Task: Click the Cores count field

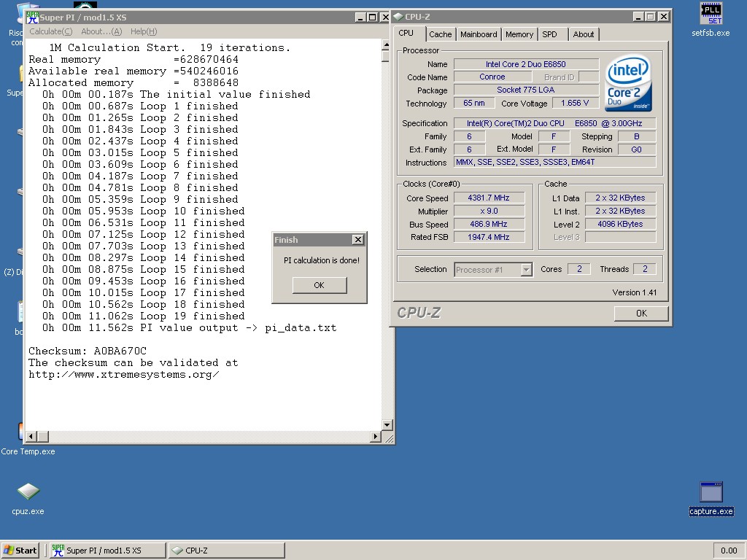Action: [579, 269]
